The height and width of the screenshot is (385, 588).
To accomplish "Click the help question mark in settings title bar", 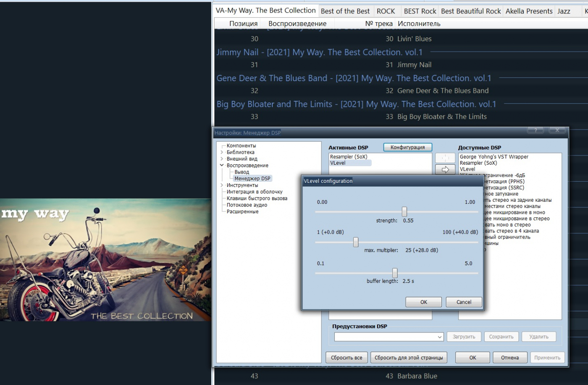I will 535,131.
